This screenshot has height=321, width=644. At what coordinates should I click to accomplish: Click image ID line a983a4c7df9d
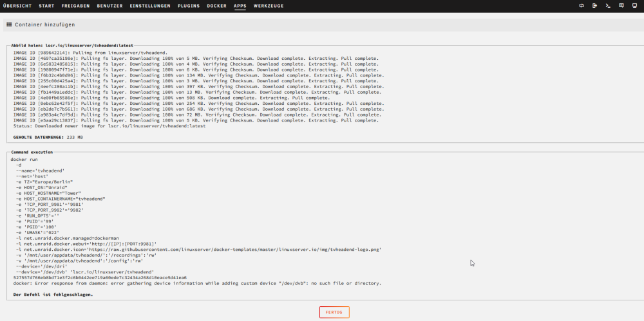(197, 115)
